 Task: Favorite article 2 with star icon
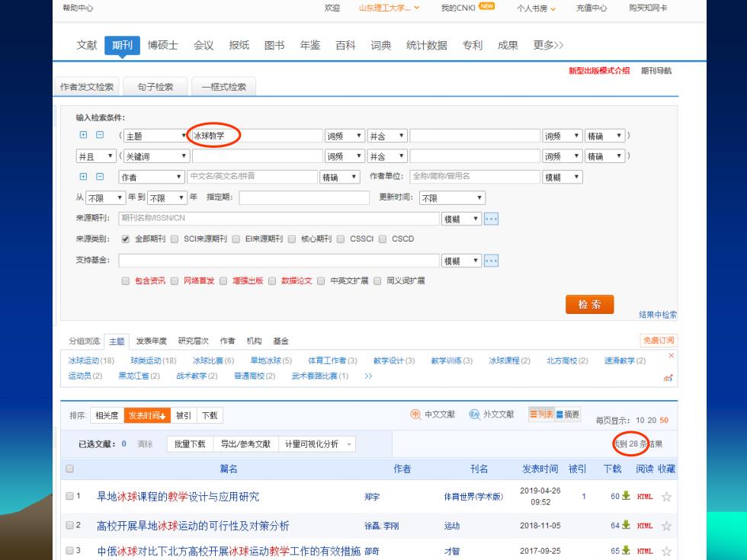[x=666, y=526]
